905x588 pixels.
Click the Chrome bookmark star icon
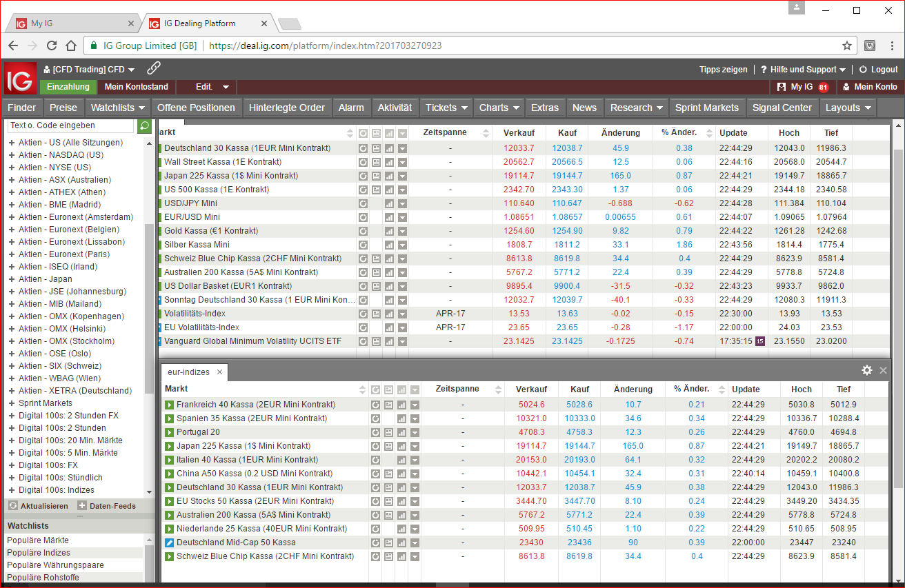point(847,45)
